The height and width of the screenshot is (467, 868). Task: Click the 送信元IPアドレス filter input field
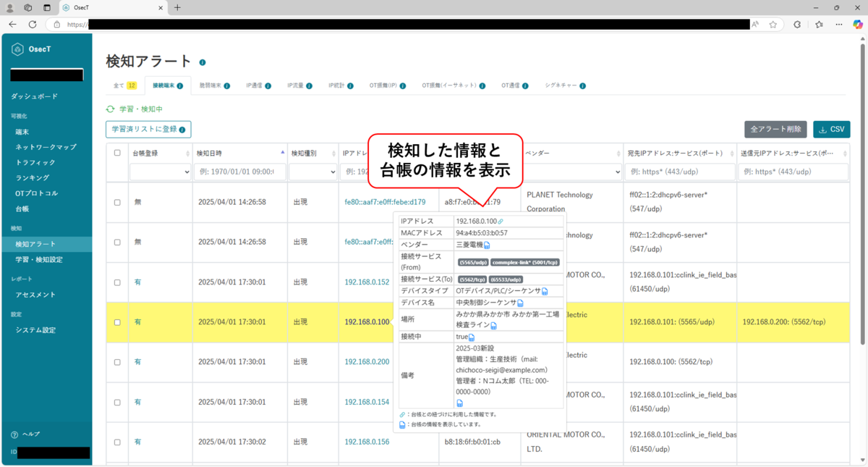(793, 172)
